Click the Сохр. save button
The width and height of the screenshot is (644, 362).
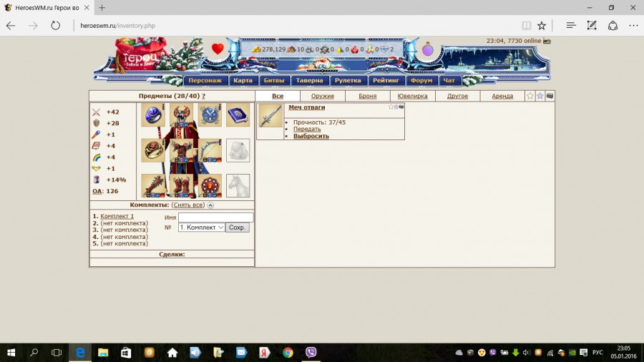click(x=237, y=228)
